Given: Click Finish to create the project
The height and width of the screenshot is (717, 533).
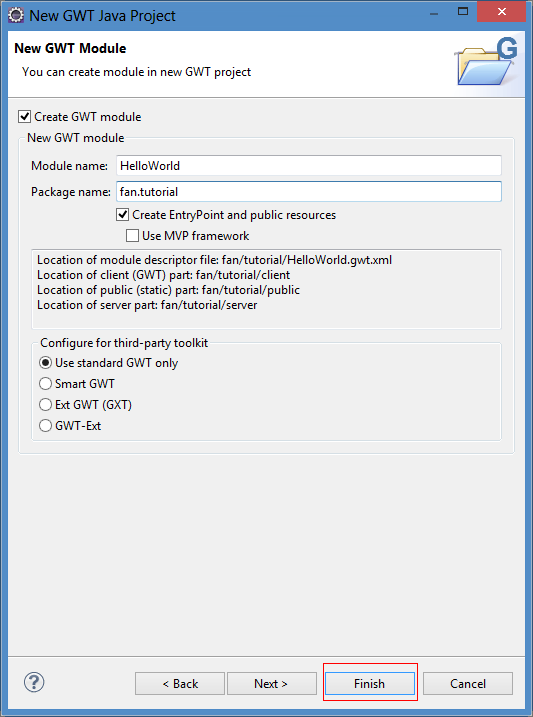Looking at the screenshot, I should pos(370,684).
